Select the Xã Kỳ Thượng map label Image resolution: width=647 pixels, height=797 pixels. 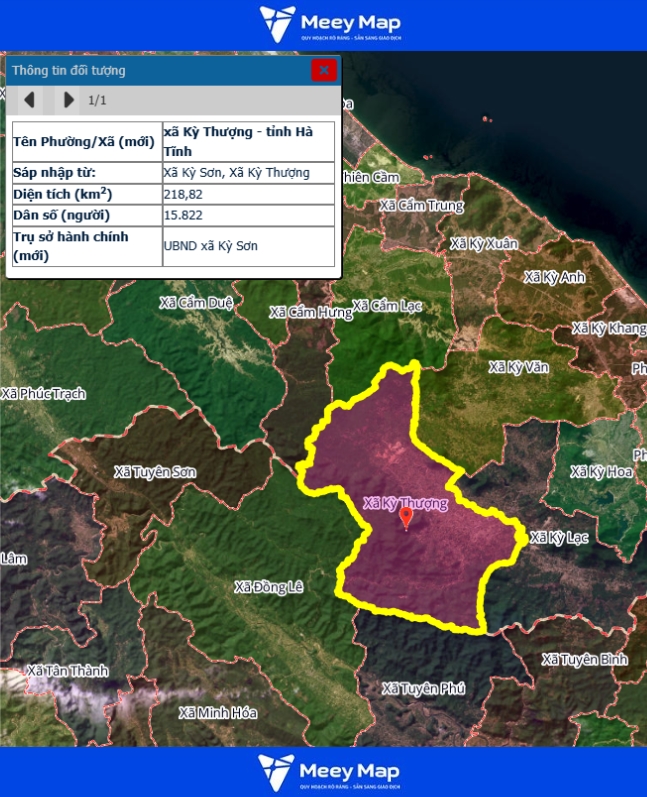point(405,503)
